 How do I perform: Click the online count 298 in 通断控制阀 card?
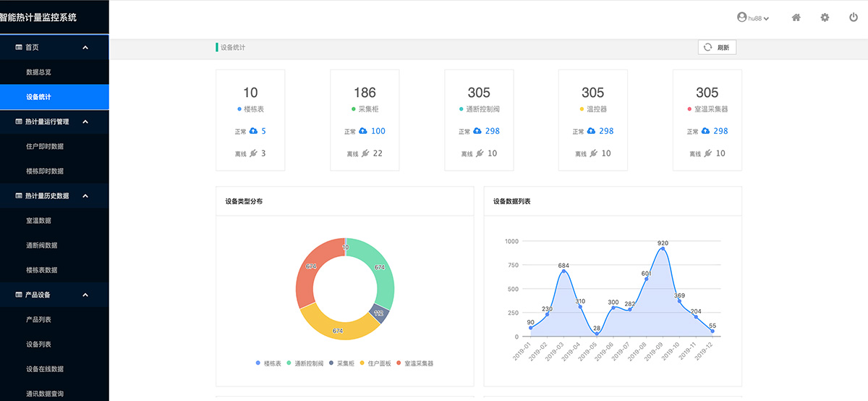click(493, 131)
